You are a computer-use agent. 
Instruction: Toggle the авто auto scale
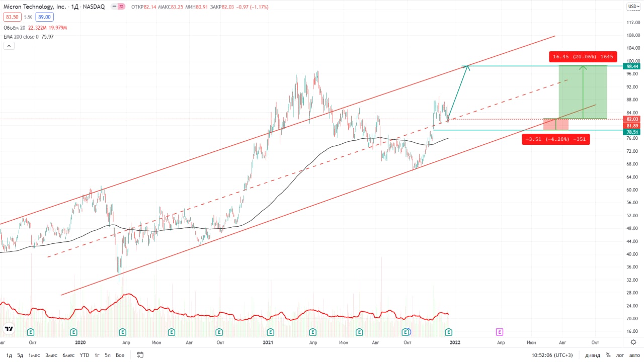[633, 355]
